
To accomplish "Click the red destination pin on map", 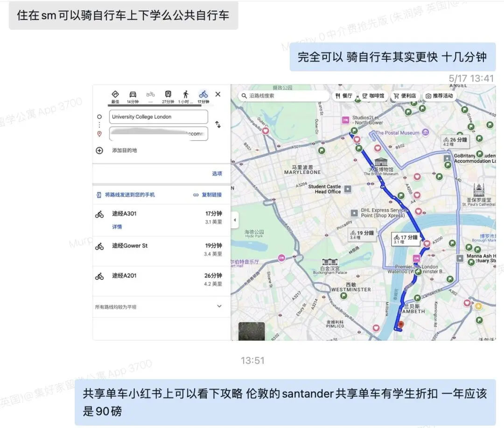I will click(400, 325).
